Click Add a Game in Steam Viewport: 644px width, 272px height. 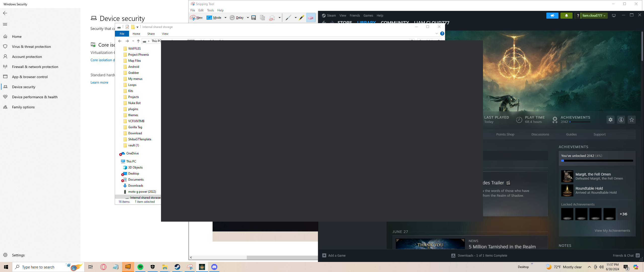pyautogui.click(x=334, y=256)
